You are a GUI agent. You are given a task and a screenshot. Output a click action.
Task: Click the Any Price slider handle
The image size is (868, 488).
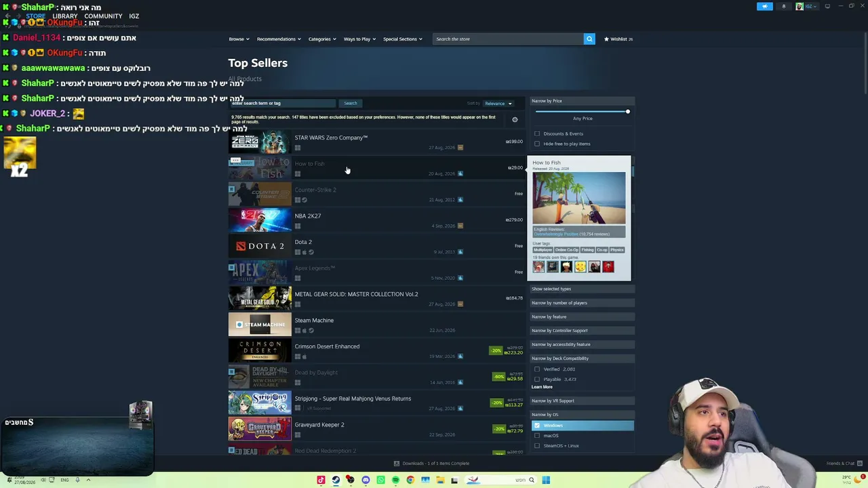coord(628,111)
